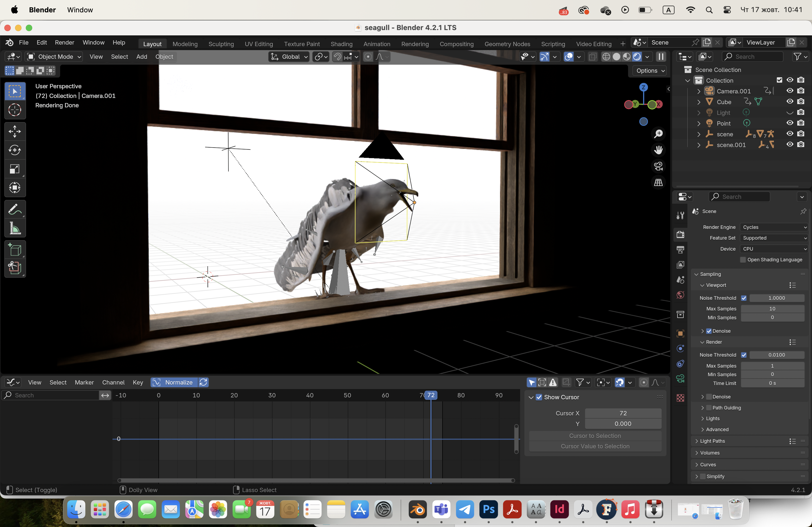The width and height of the screenshot is (812, 527).
Task: Click the current frame 72 marker
Action: 431,395
